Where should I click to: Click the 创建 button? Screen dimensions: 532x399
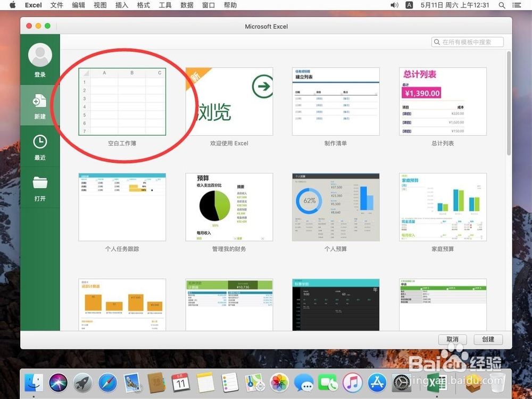pyautogui.click(x=488, y=339)
